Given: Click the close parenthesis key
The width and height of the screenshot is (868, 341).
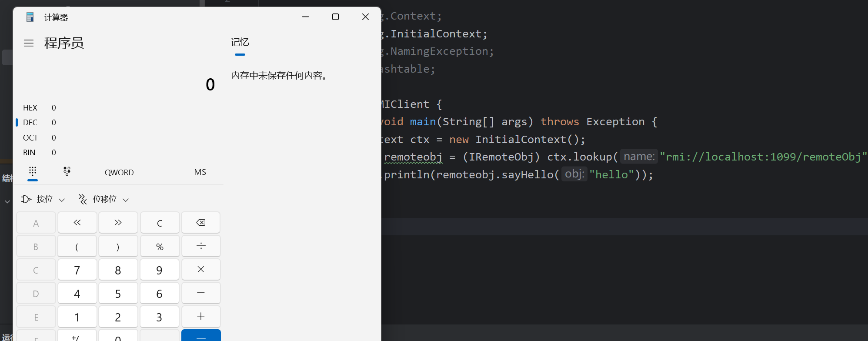Looking at the screenshot, I should point(118,246).
